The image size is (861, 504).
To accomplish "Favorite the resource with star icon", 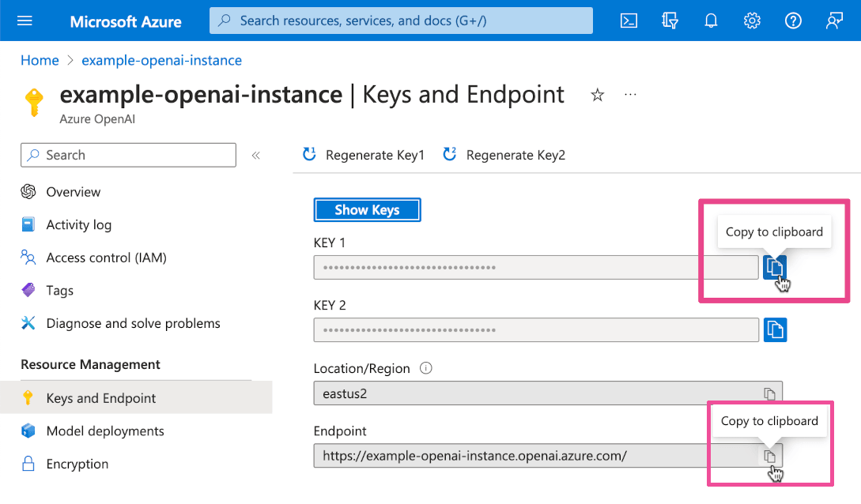I will [598, 96].
